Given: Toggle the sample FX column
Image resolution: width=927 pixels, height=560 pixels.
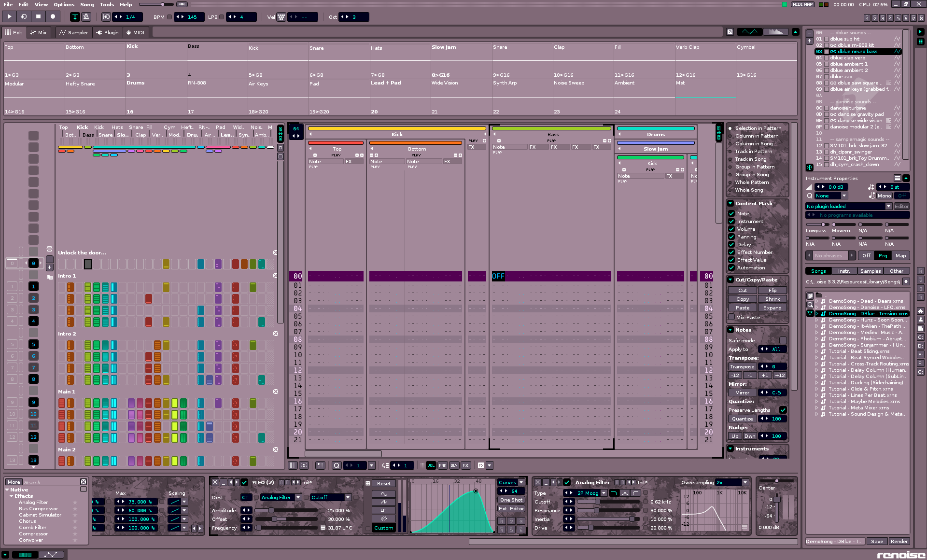Looking at the screenshot, I should tap(465, 465).
